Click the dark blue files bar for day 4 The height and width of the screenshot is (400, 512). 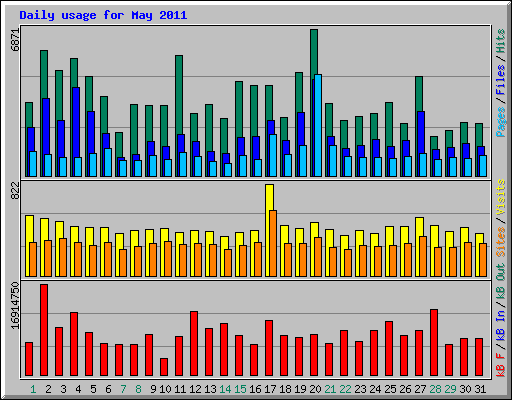tap(76, 122)
